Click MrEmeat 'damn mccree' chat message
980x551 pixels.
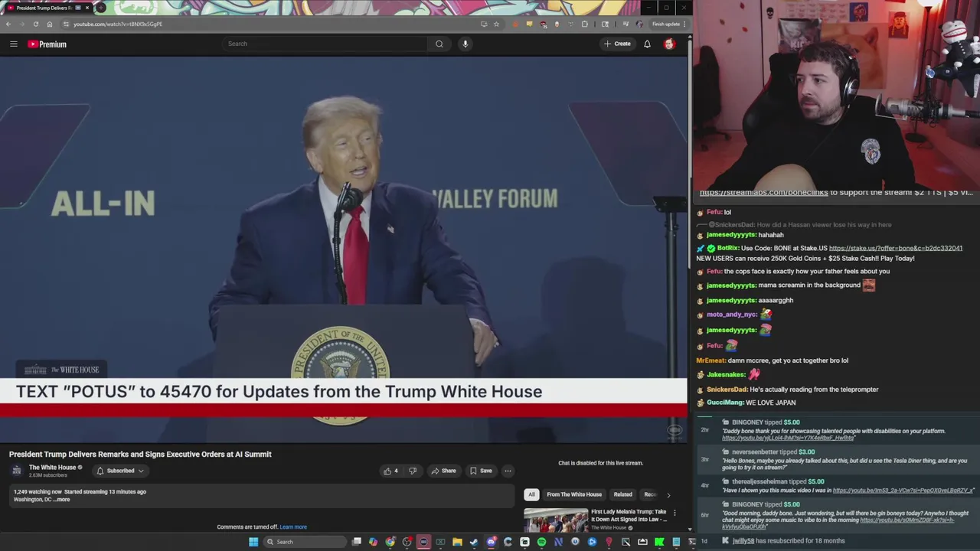pyautogui.click(x=772, y=360)
